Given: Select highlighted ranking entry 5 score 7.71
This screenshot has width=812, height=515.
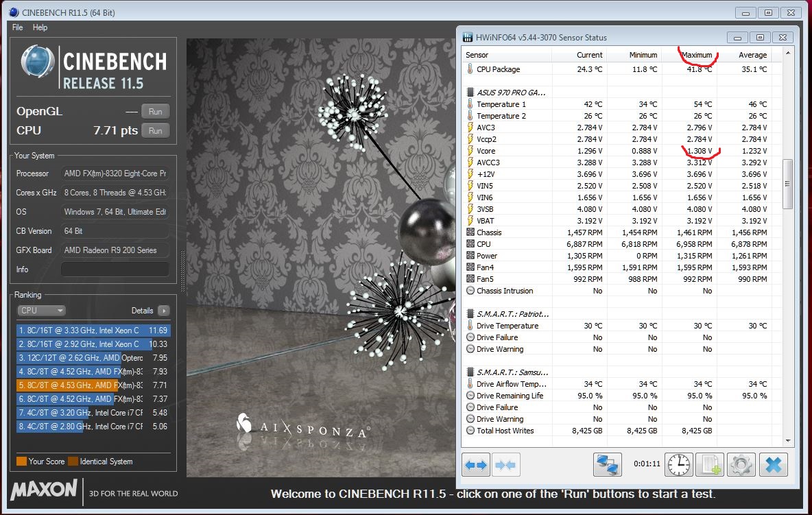Looking at the screenshot, I should click(93, 385).
